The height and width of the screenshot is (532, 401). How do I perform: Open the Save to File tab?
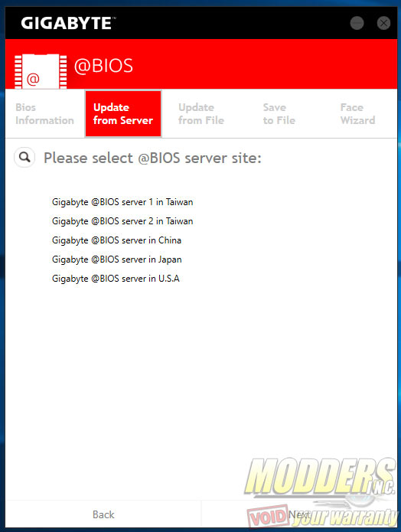(279, 113)
